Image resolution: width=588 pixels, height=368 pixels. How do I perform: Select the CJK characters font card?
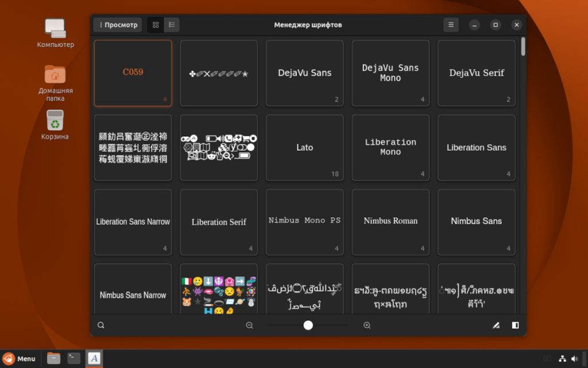click(133, 148)
